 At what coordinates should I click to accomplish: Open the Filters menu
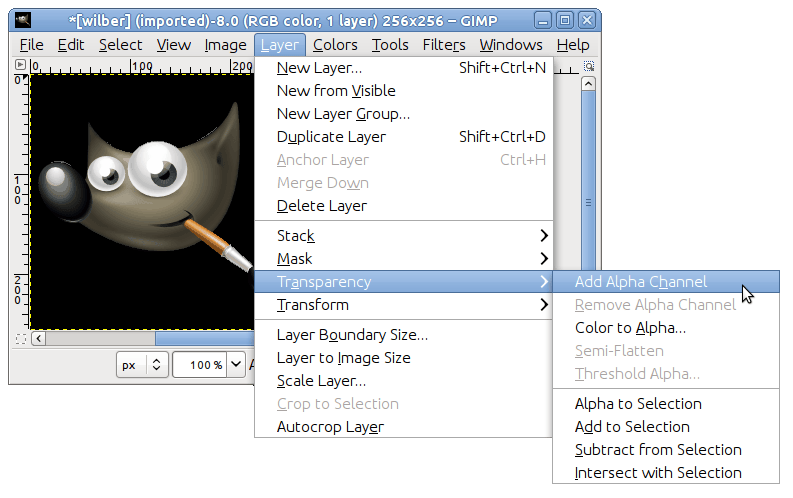[444, 45]
